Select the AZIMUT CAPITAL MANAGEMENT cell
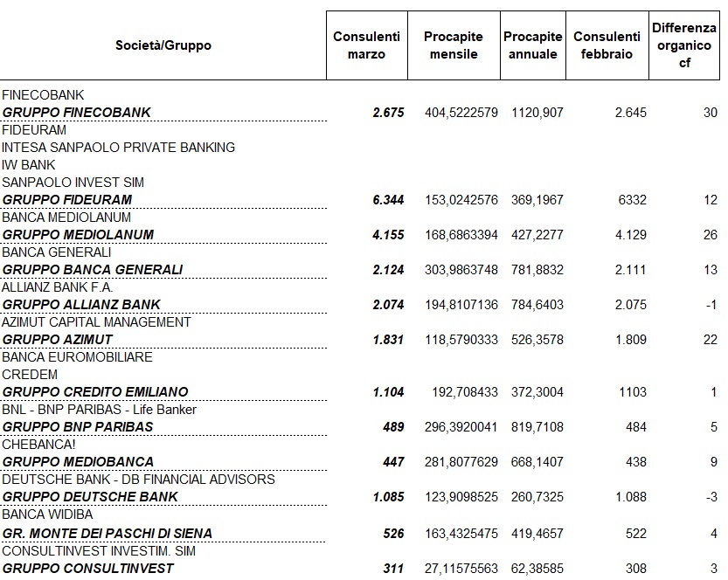This screenshot has width=728, height=580. pyautogui.click(x=96, y=322)
